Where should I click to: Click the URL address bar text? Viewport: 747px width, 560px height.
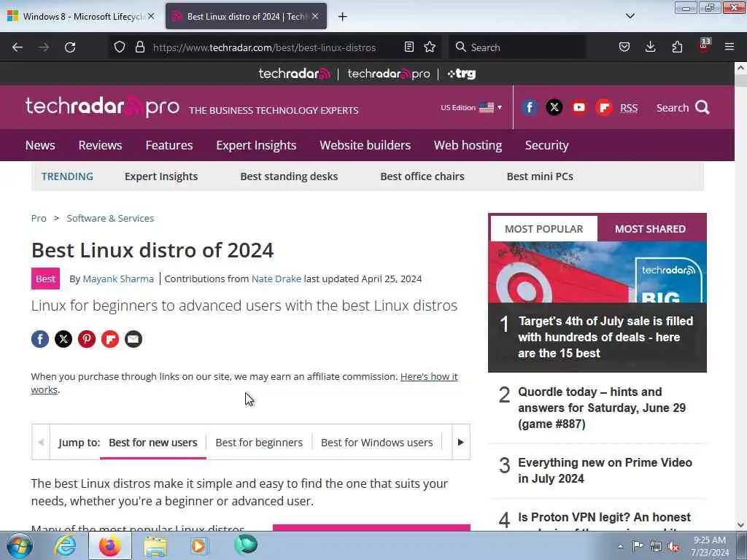click(x=264, y=47)
